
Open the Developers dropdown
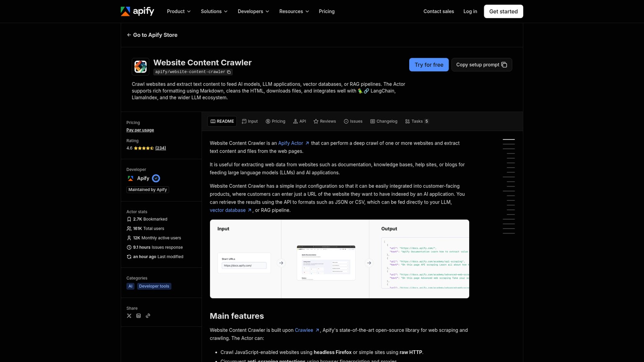click(x=253, y=11)
